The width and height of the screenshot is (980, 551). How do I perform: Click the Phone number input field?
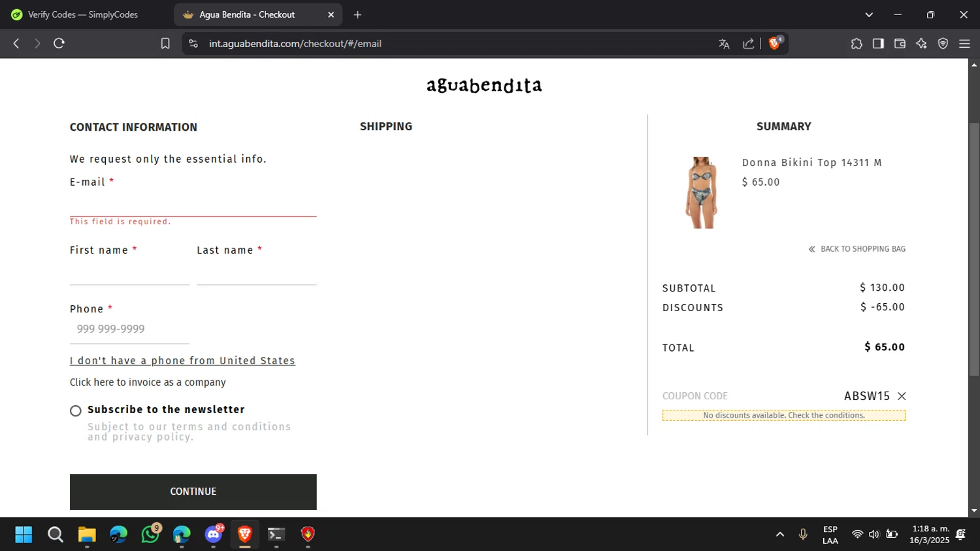coord(129,329)
